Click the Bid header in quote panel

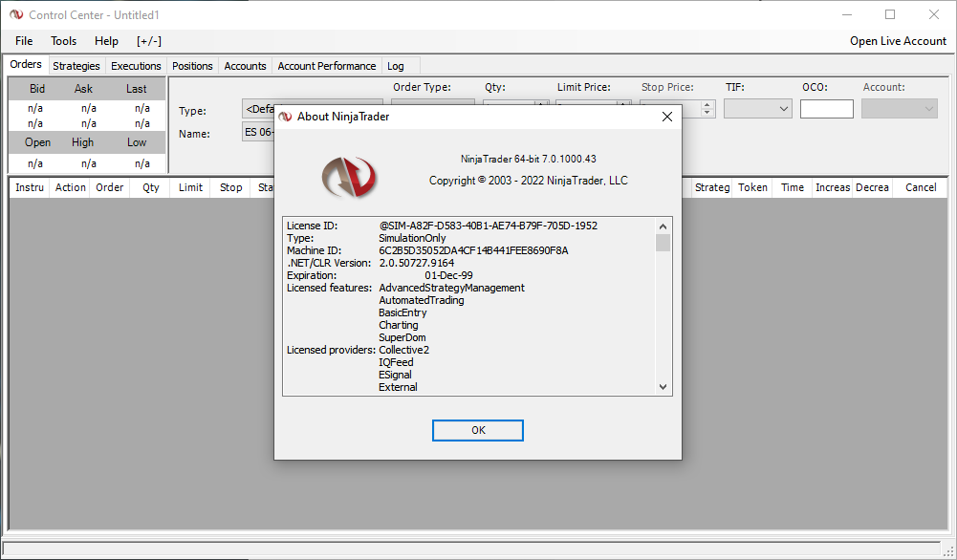[x=37, y=89]
